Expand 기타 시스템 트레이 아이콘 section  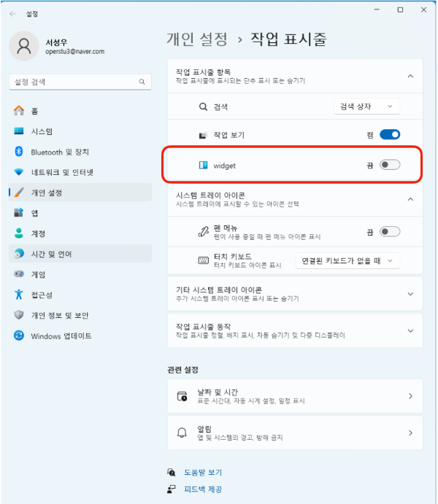tap(410, 294)
